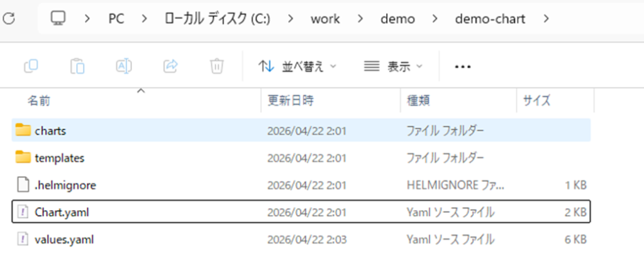
Task: Open the 並べ替え sort dropdown
Action: click(297, 66)
